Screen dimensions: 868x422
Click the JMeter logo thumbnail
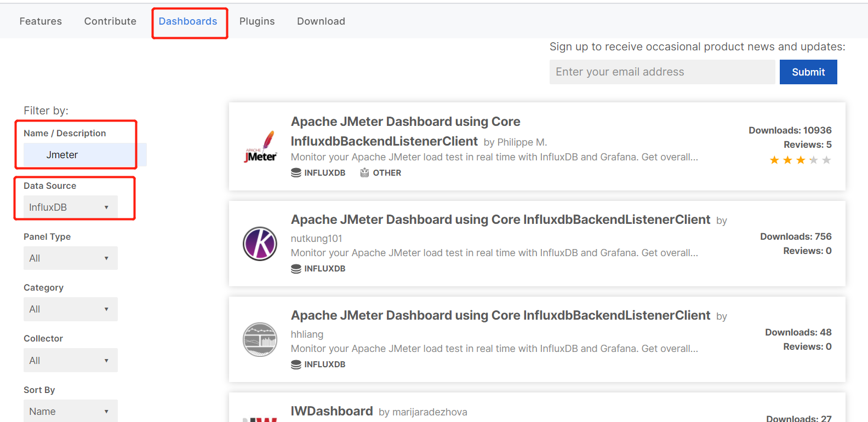260,147
